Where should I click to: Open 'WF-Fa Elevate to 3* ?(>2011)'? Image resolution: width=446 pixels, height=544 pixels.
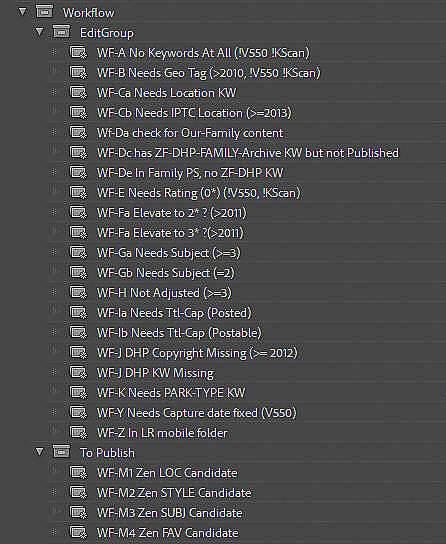(170, 233)
